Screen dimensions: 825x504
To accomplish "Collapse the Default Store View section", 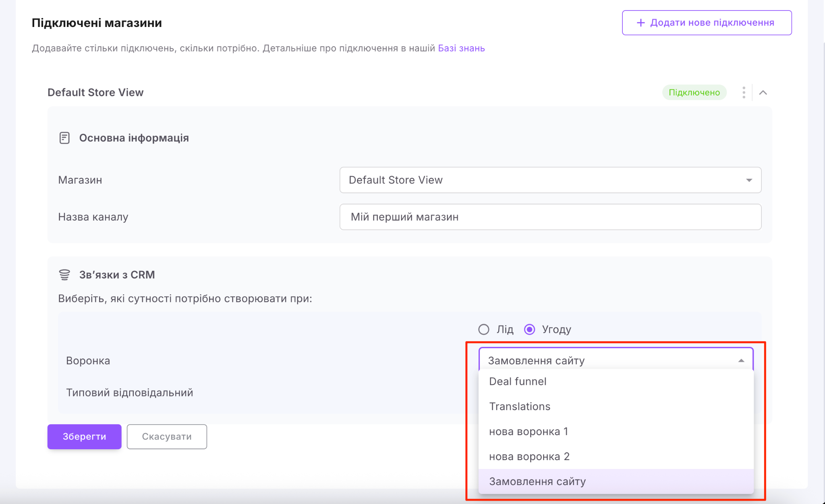I will tap(763, 93).
